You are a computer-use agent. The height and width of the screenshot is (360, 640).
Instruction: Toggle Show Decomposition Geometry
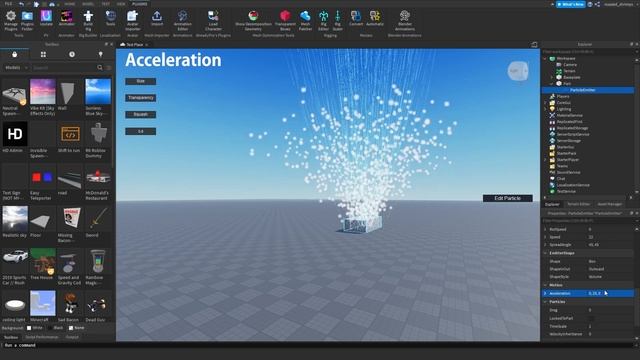click(x=253, y=20)
